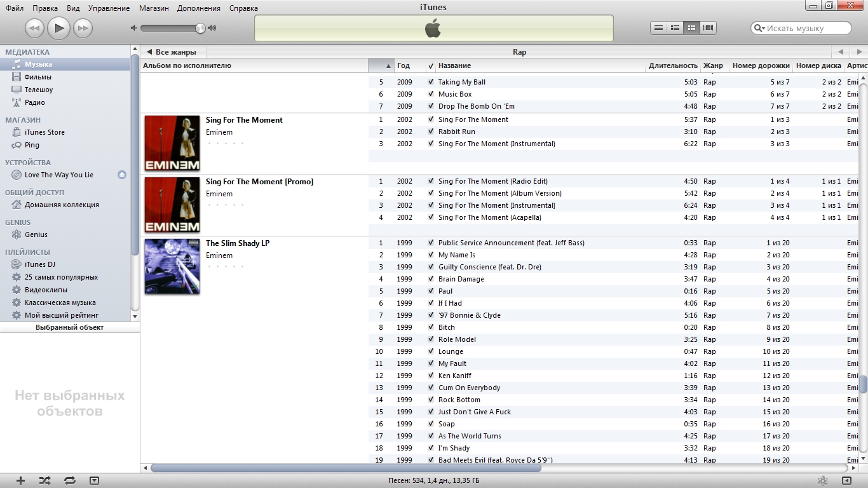Open Дополнения menu
The height and width of the screenshot is (488, 868).
[199, 8]
